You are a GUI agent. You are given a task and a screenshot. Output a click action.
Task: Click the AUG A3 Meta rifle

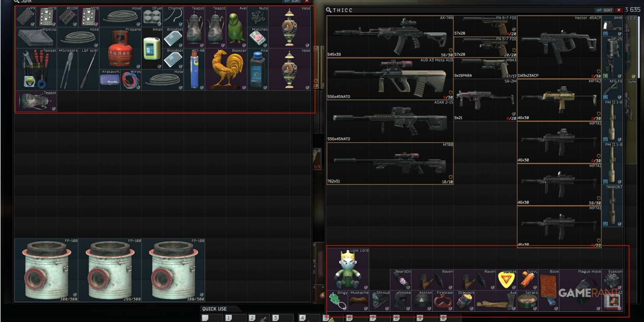[390, 79]
